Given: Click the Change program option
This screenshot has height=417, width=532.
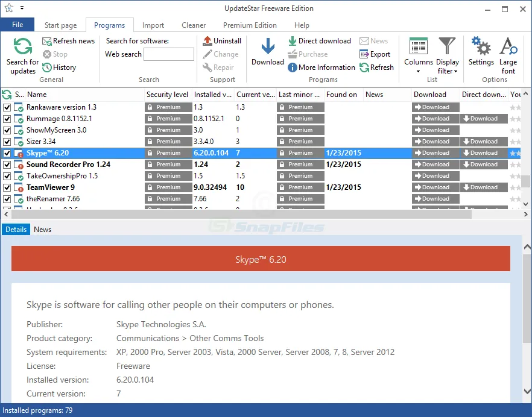Looking at the screenshot, I should click(221, 54).
